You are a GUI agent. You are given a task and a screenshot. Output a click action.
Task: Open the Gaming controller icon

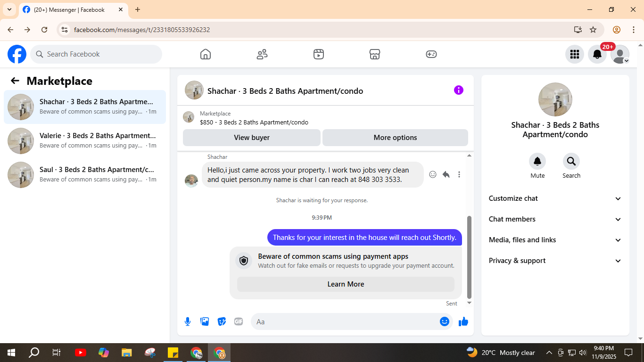[431, 54]
